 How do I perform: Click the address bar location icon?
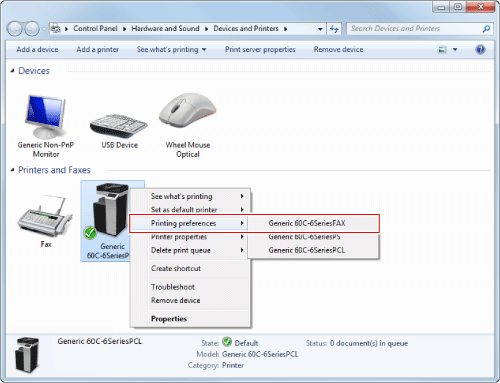[x=56, y=29]
